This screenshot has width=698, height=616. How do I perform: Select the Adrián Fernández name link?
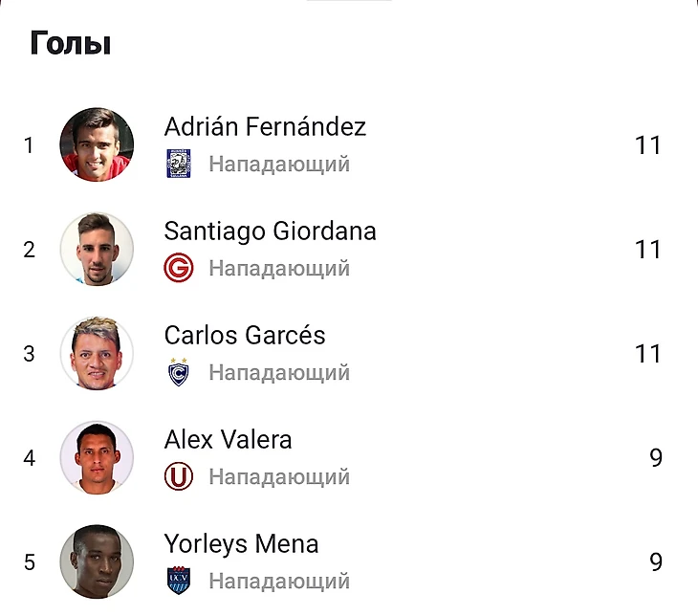coord(265,126)
